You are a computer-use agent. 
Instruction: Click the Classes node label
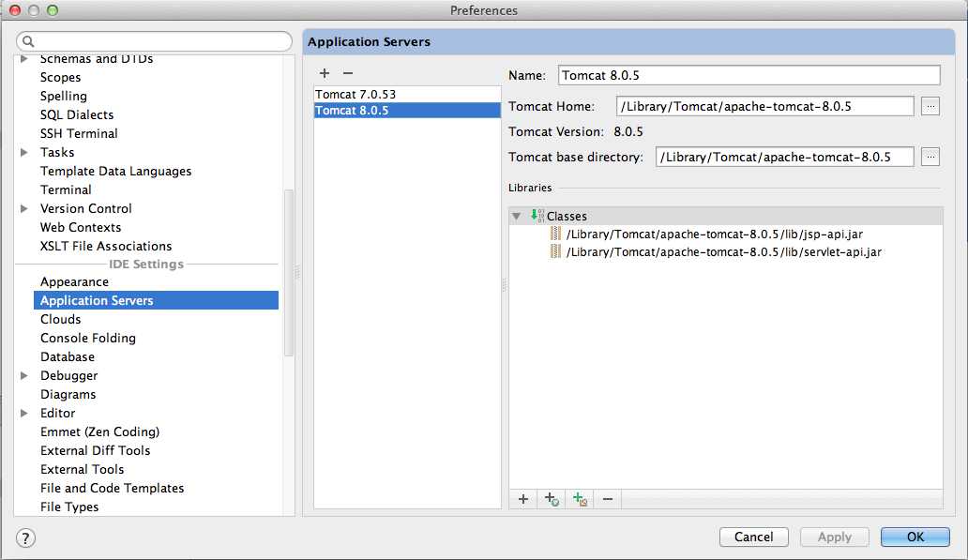567,216
